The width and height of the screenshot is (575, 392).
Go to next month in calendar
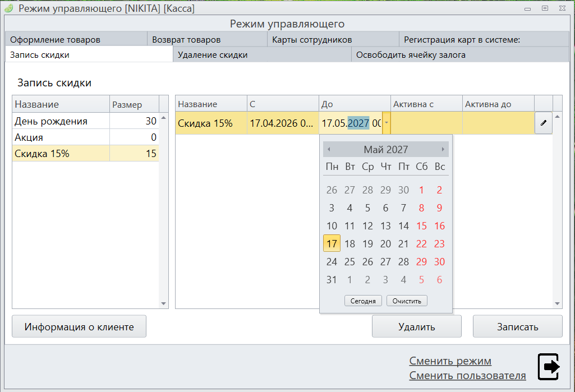pyautogui.click(x=443, y=149)
